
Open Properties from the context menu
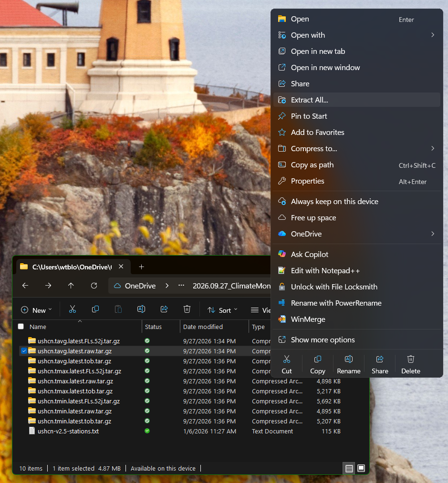point(357,181)
